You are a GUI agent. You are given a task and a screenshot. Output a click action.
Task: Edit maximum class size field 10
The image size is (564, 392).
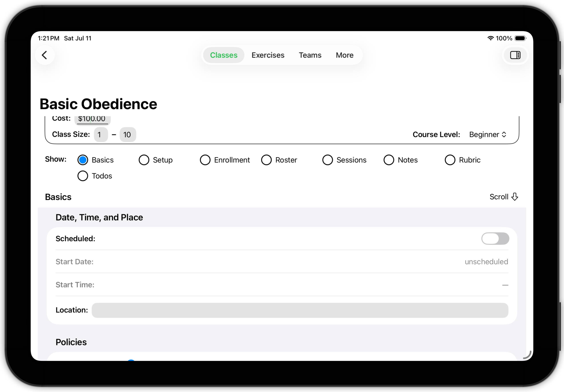(128, 135)
